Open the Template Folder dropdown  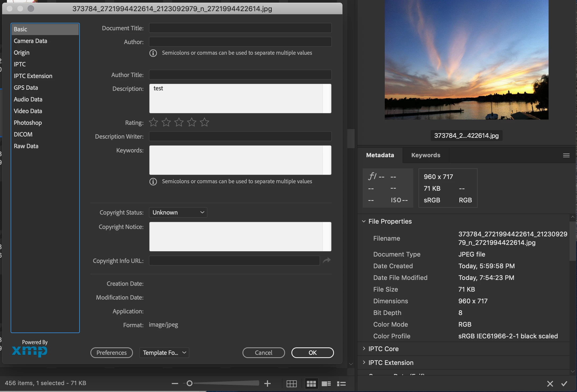click(x=164, y=353)
